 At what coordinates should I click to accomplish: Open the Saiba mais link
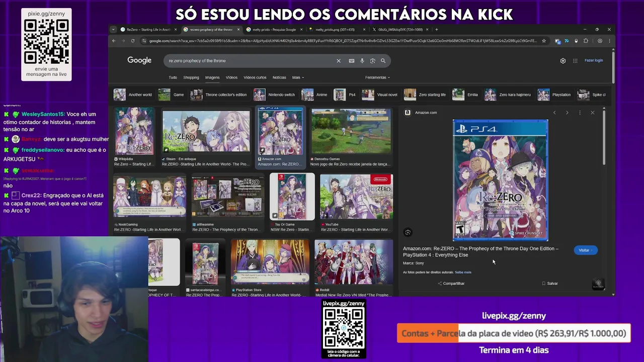click(463, 273)
